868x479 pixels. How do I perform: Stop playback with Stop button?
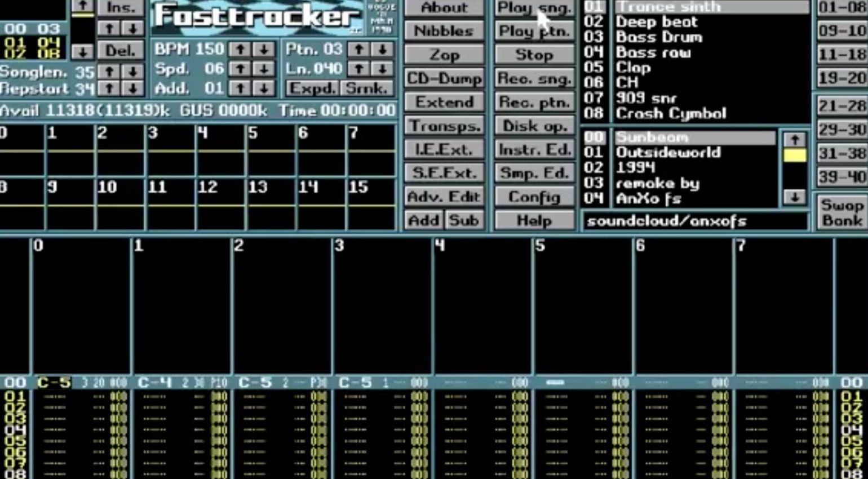pyautogui.click(x=534, y=55)
